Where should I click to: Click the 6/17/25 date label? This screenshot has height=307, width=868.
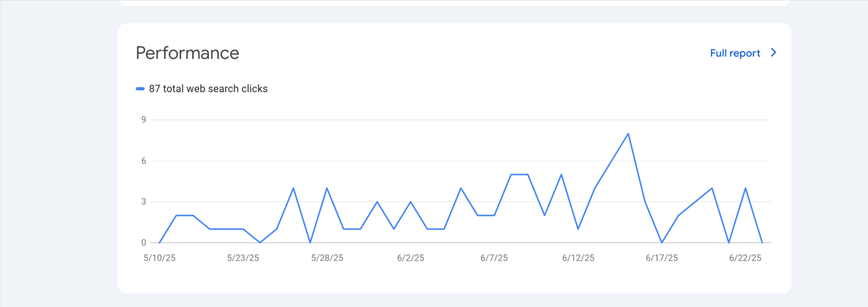click(x=662, y=258)
